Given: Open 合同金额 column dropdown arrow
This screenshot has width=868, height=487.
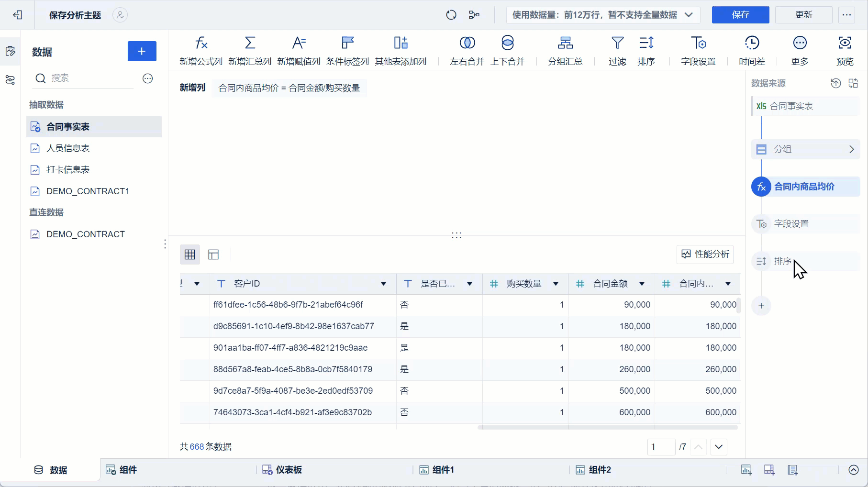Looking at the screenshot, I should [642, 284].
